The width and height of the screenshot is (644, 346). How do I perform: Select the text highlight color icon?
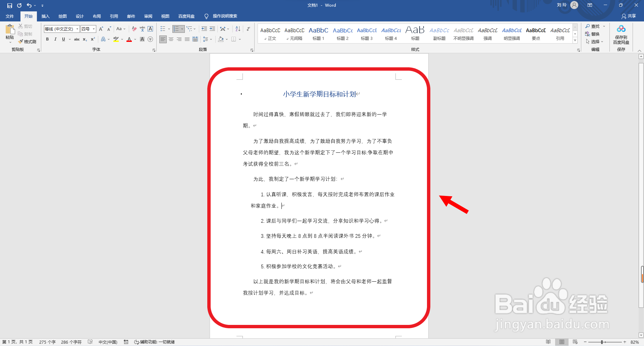(x=115, y=39)
